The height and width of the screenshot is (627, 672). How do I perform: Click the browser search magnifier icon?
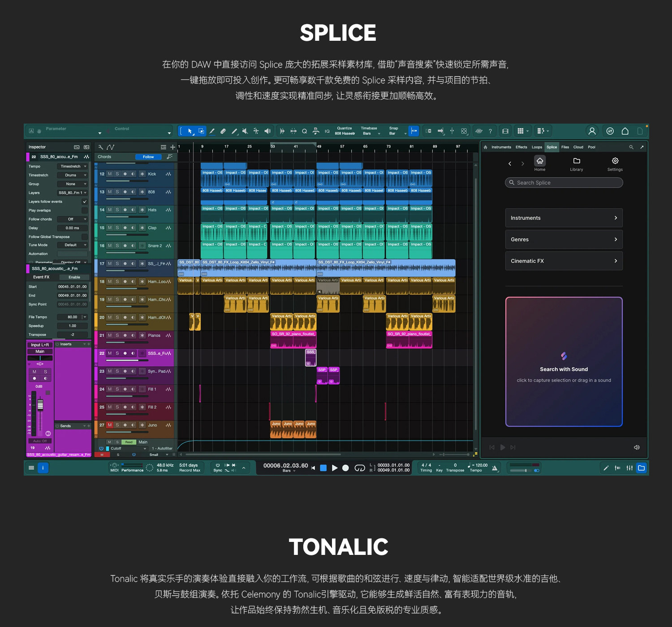[631, 147]
